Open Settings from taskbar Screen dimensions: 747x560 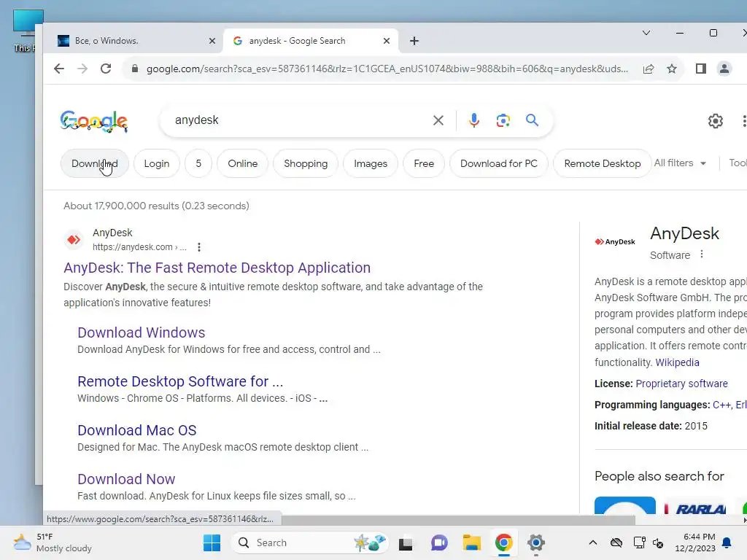pyautogui.click(x=536, y=542)
